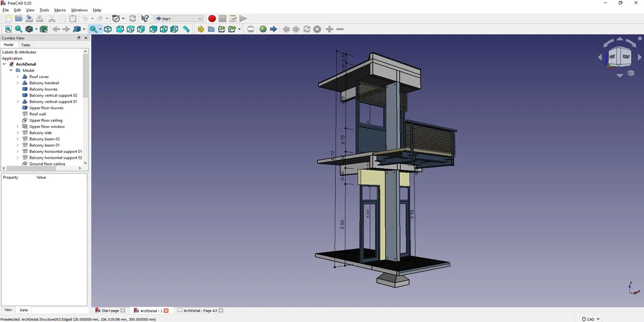The height and width of the screenshot is (322, 644).
Task: Open the CAD navigation style dropdown
Action: click(591, 319)
